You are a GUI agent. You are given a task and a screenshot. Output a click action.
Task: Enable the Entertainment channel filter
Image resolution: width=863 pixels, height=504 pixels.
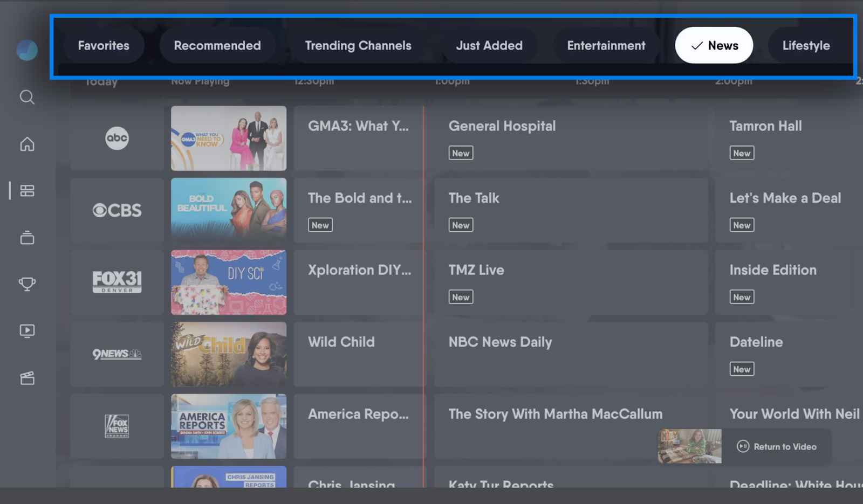coord(606,45)
